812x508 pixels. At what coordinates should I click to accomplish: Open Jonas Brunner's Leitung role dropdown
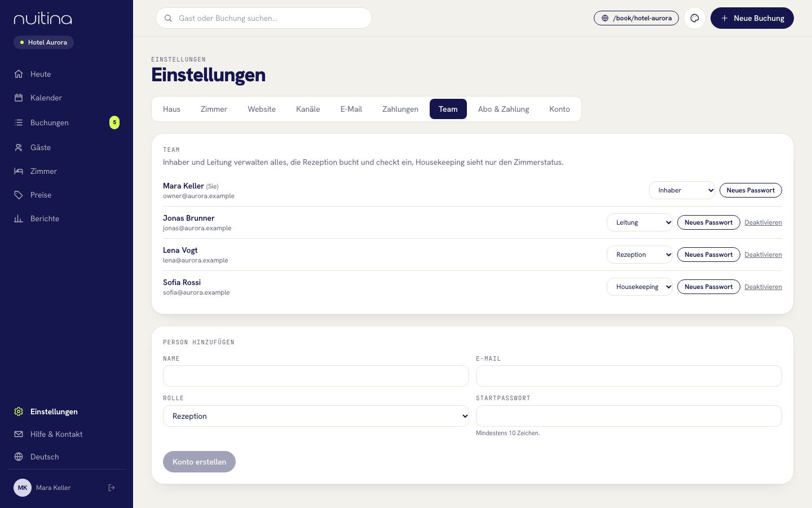click(639, 222)
